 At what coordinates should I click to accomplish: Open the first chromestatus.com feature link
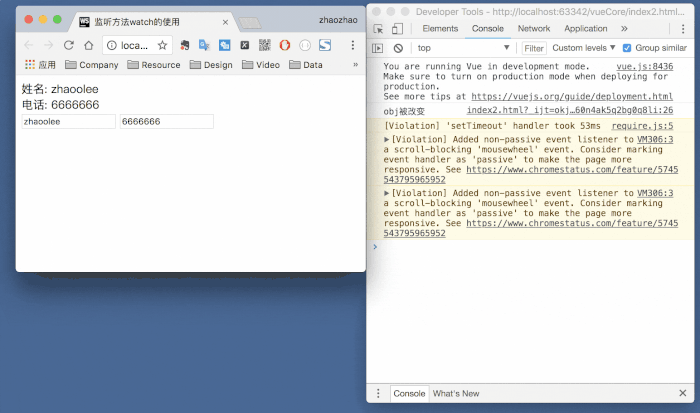pos(572,170)
